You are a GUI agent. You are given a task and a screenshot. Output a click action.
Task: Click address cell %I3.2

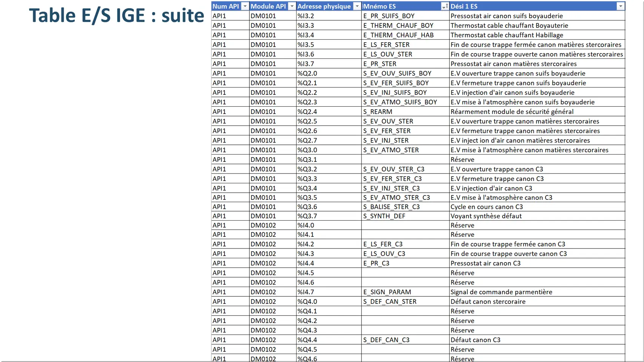tap(329, 16)
